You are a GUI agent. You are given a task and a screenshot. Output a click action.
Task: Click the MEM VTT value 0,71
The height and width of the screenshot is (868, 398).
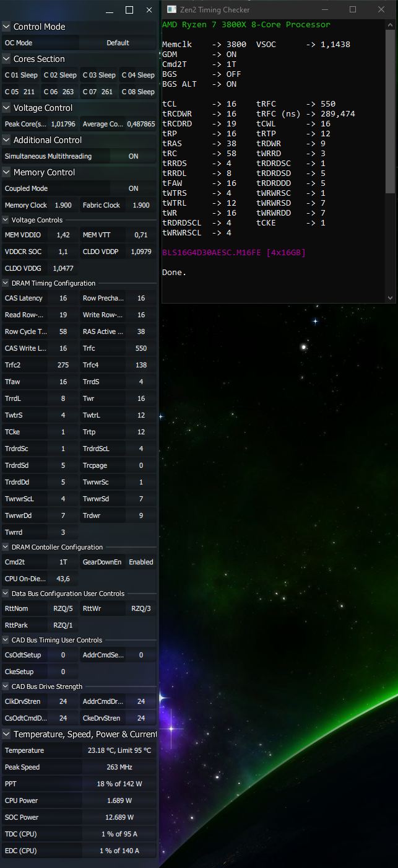[141, 235]
